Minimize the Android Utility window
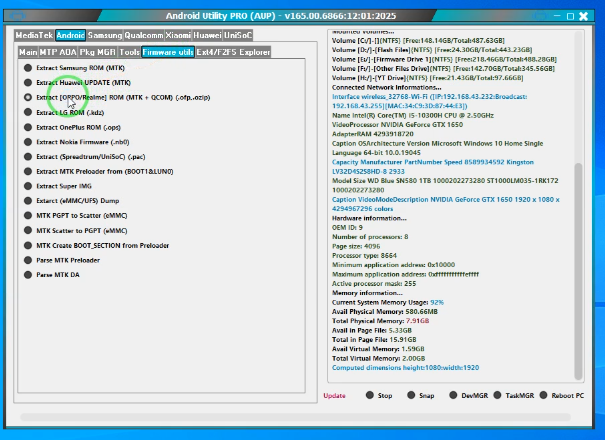The width and height of the screenshot is (605, 440). (x=557, y=16)
